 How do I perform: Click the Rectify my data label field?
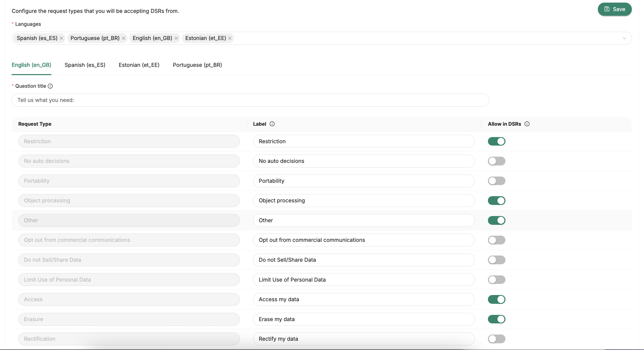tap(364, 339)
